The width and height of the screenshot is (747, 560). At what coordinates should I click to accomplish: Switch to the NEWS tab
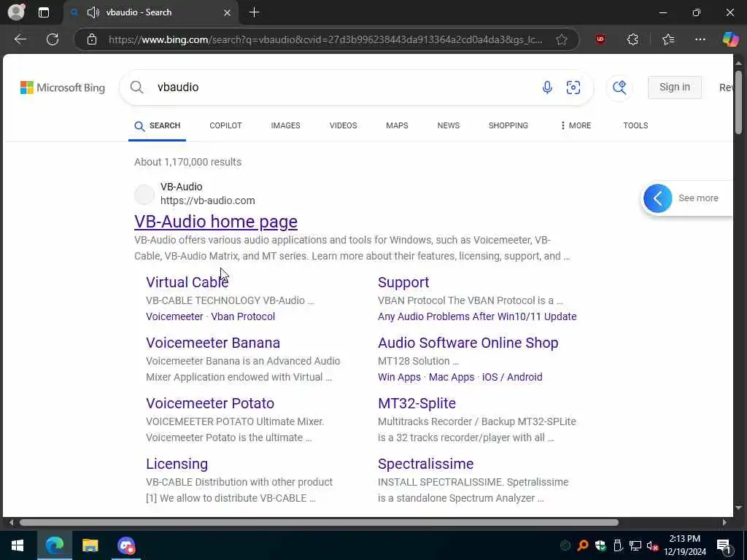coord(449,125)
